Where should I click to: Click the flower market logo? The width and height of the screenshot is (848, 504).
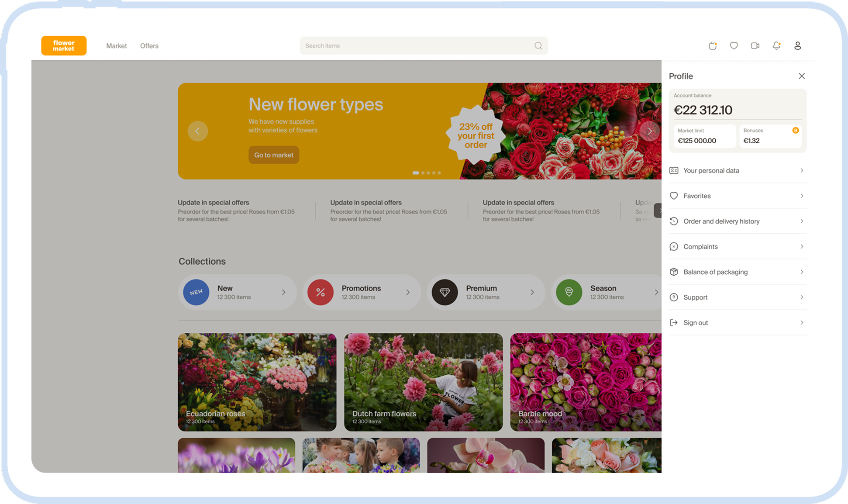(x=64, y=45)
